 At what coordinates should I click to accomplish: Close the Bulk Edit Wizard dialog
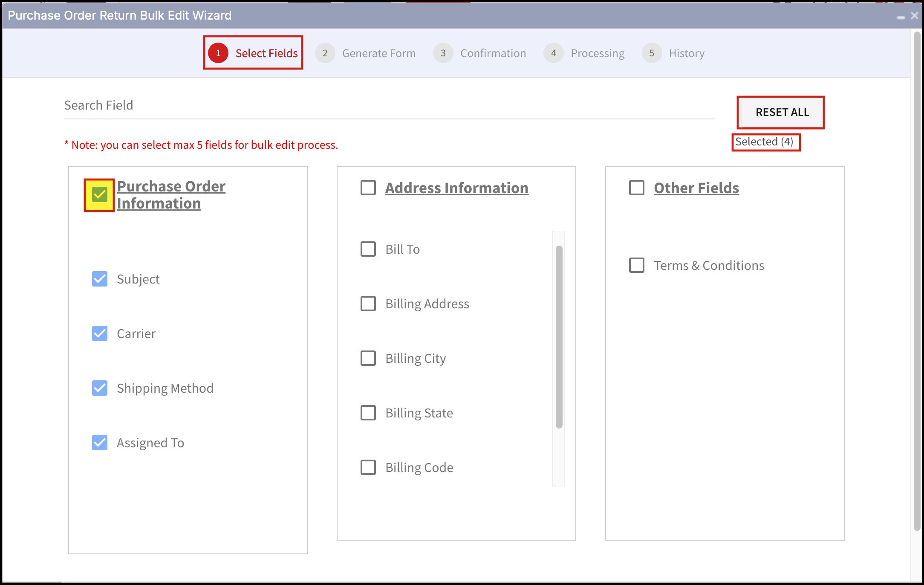click(914, 16)
